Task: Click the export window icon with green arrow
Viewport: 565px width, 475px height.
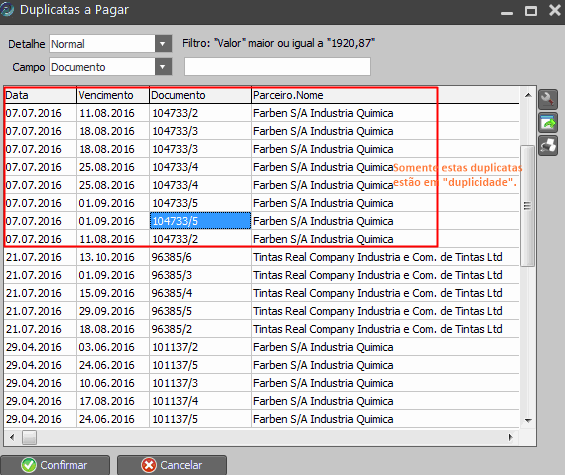Action: click(548, 123)
